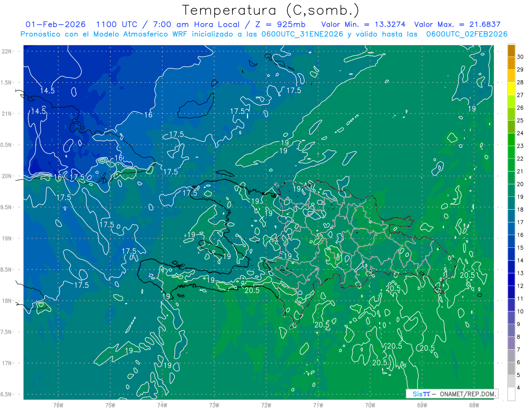The image size is (532, 411).
Task: Click the yellow swatch between 27 and 28
Action: (511, 89)
